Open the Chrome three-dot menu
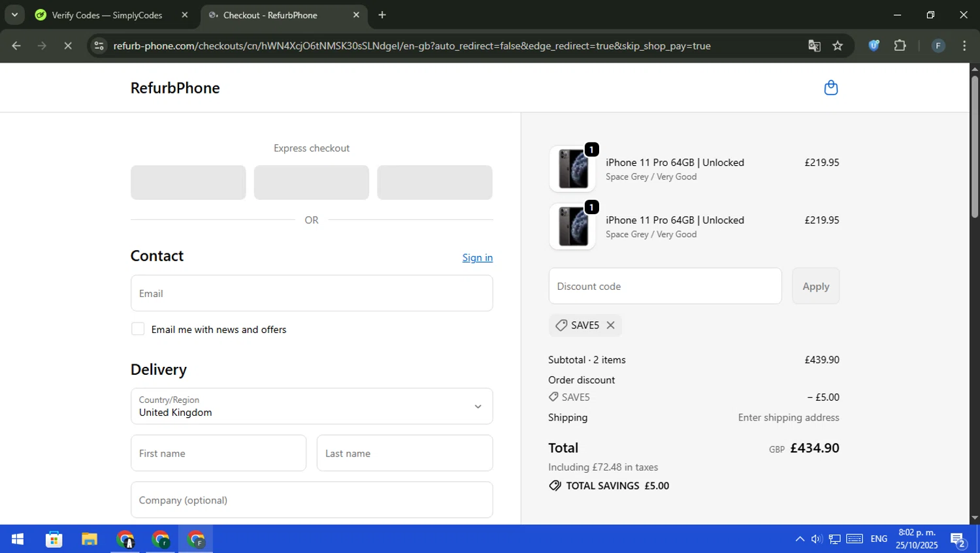This screenshot has height=553, width=980. point(964,46)
